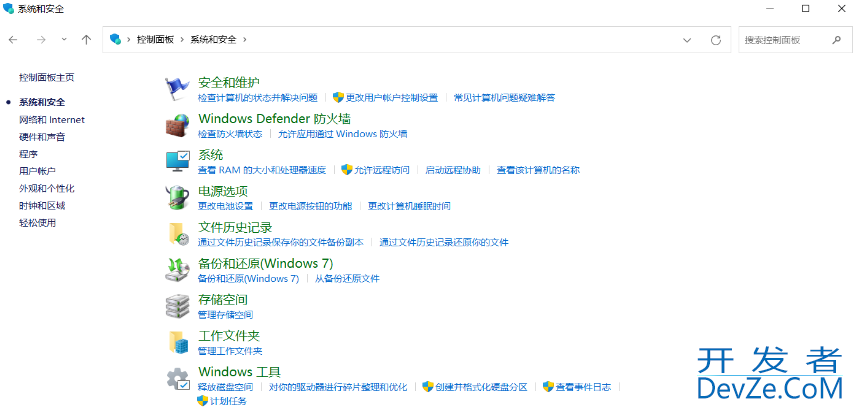Click the search magnifier icon
The image size is (853, 410).
coord(837,40)
